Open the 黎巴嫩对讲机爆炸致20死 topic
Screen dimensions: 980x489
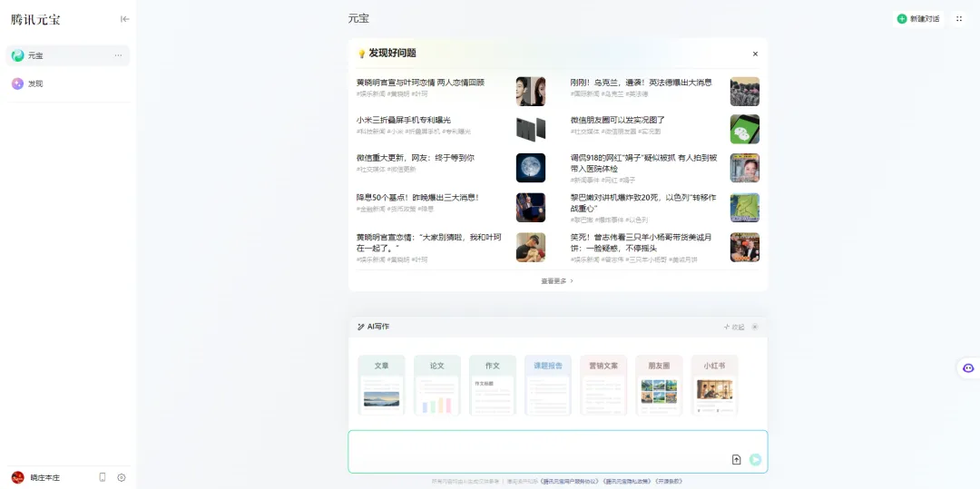point(643,202)
